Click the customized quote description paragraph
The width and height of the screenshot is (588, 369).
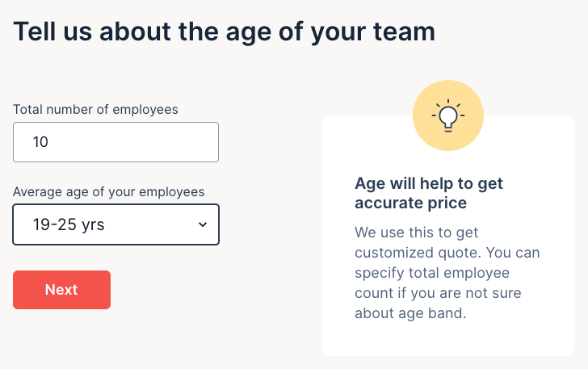[x=447, y=272]
